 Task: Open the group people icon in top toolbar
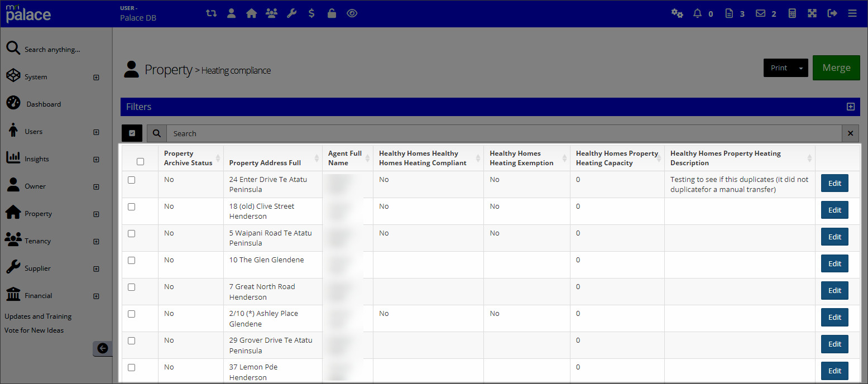(x=271, y=13)
